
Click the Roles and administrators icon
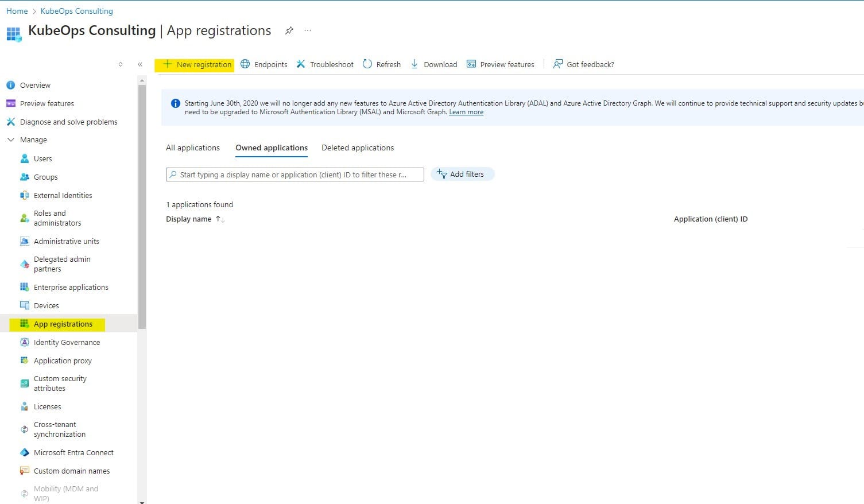pyautogui.click(x=25, y=218)
